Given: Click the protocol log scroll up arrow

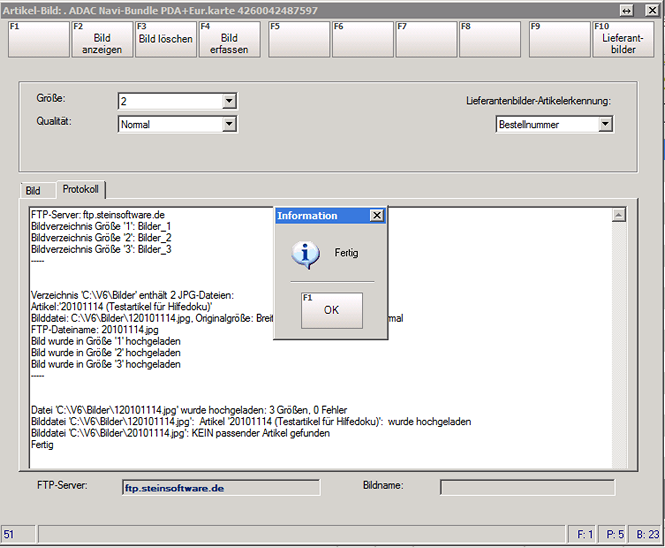Looking at the screenshot, I should [x=620, y=215].
